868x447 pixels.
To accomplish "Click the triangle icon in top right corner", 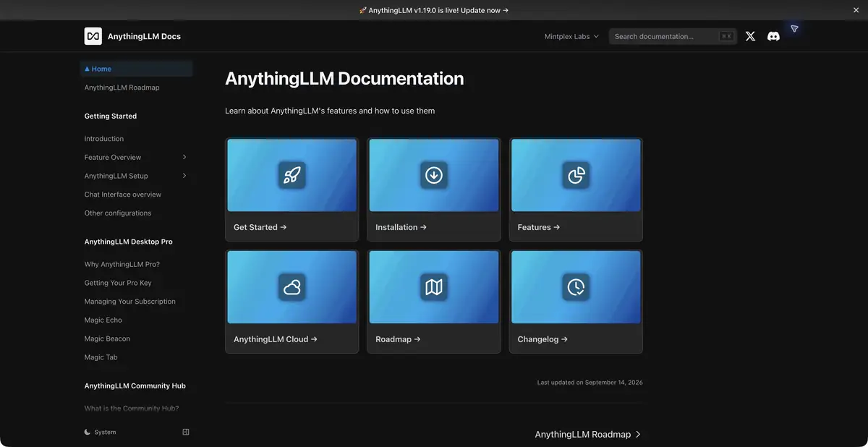I will (794, 29).
